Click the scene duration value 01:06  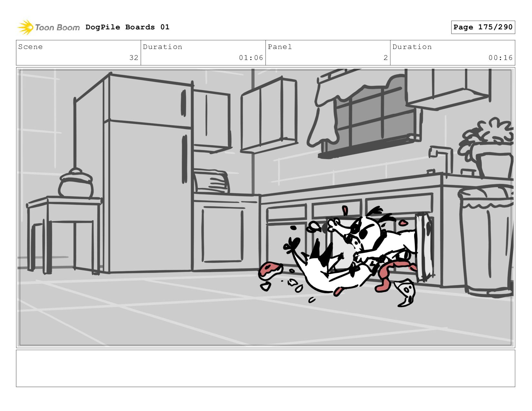[x=251, y=58]
